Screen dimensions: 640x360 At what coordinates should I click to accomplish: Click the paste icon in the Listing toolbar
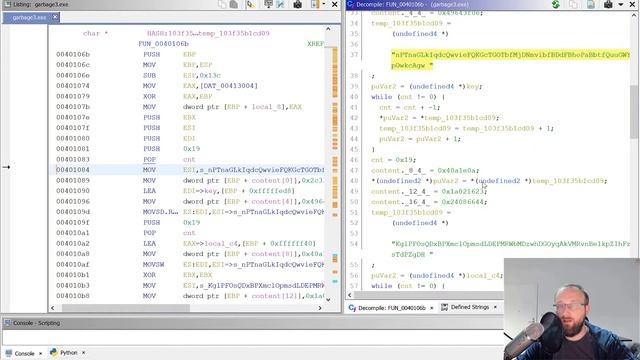click(234, 4)
